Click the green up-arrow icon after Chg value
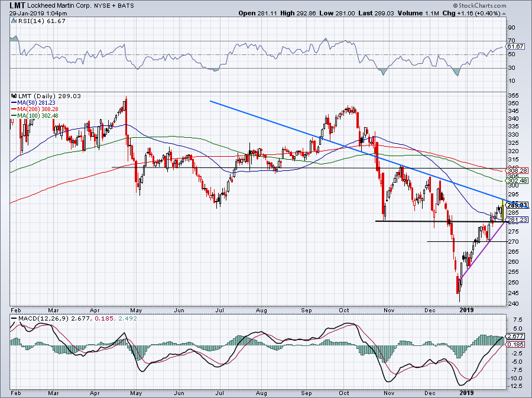 (x=504, y=14)
